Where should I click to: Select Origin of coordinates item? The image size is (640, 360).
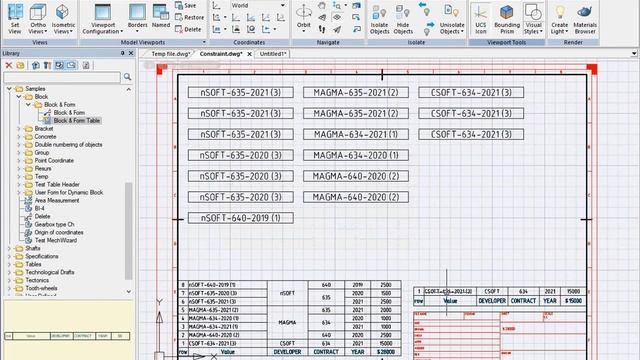[59, 232]
